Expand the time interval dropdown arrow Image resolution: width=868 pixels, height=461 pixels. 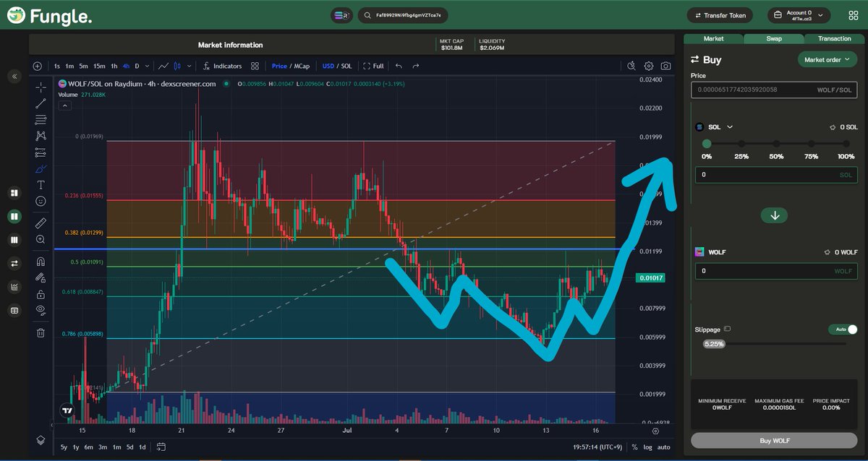point(148,66)
